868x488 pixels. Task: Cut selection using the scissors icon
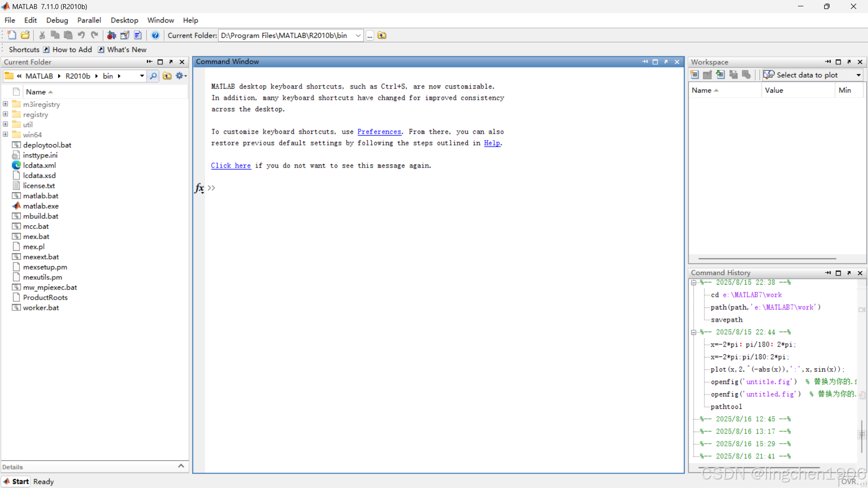click(x=42, y=35)
